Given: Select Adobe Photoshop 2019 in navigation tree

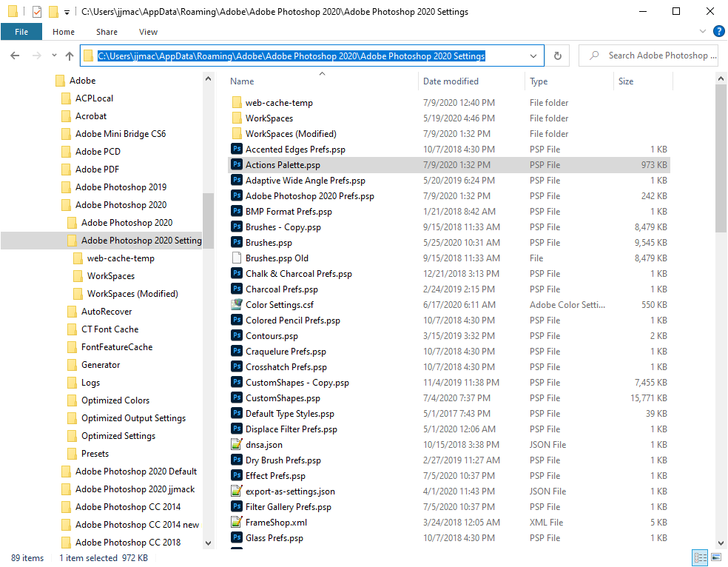Looking at the screenshot, I should [x=121, y=187].
